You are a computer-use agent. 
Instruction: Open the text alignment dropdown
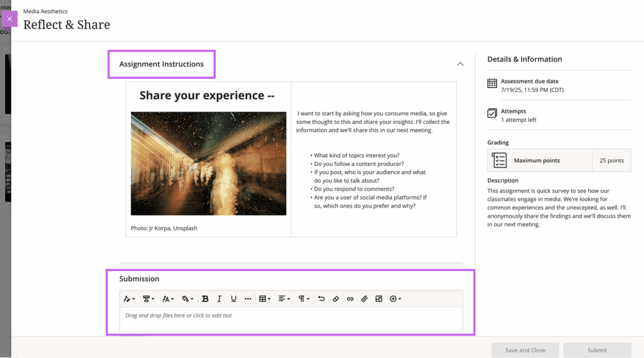(284, 299)
